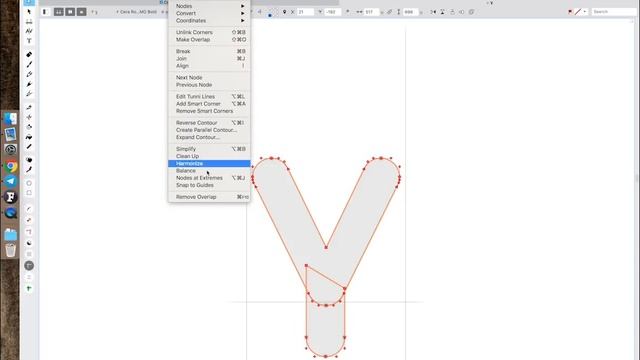Click the red fill color swatch
This screenshot has width=640, height=360.
(571, 12)
